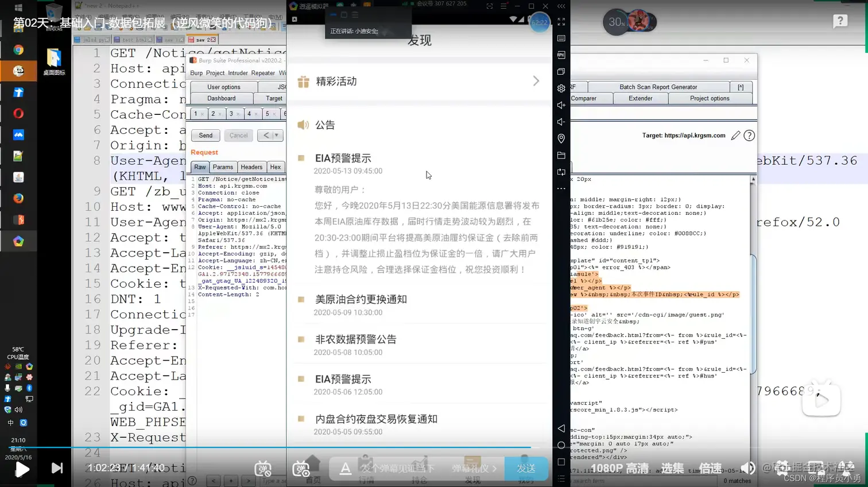Seek on the video progress bar
868x487 pixels.
pos(434,447)
